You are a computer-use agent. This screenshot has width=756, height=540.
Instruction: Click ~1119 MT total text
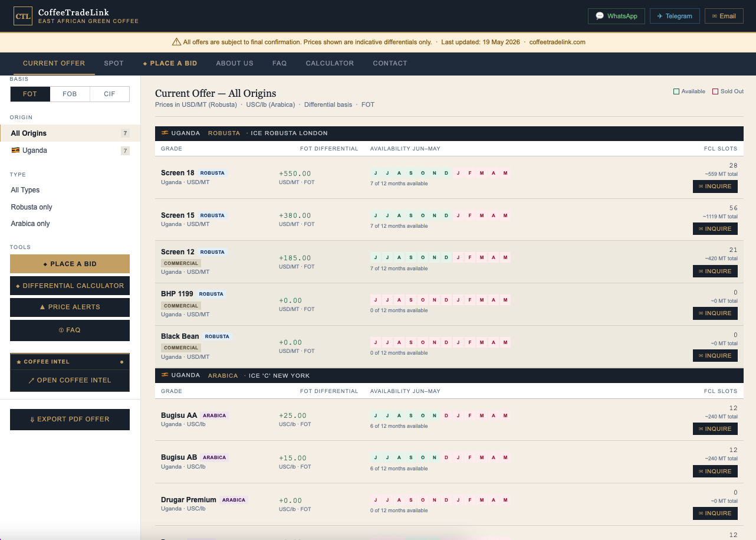(720, 217)
